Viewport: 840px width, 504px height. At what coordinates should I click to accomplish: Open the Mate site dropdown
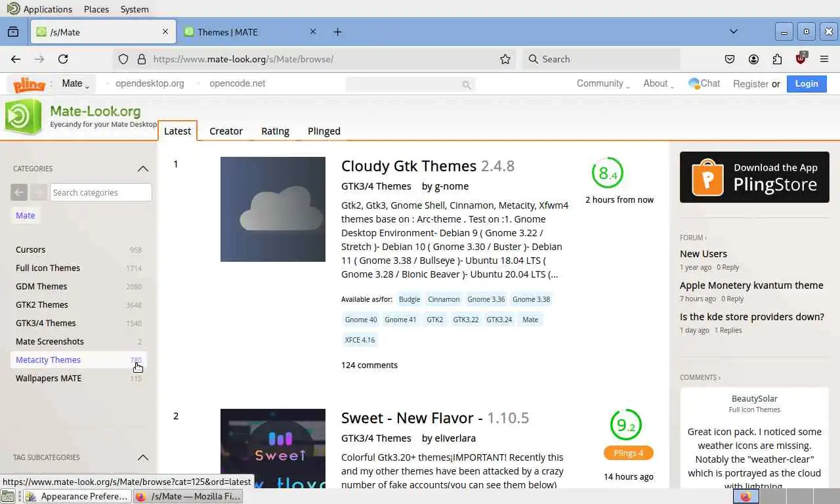tap(75, 83)
